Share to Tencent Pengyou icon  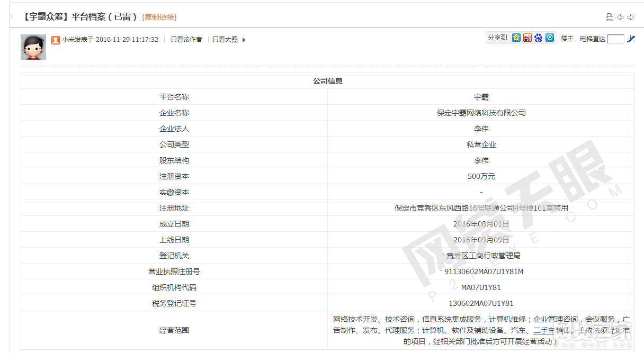pyautogui.click(x=550, y=38)
